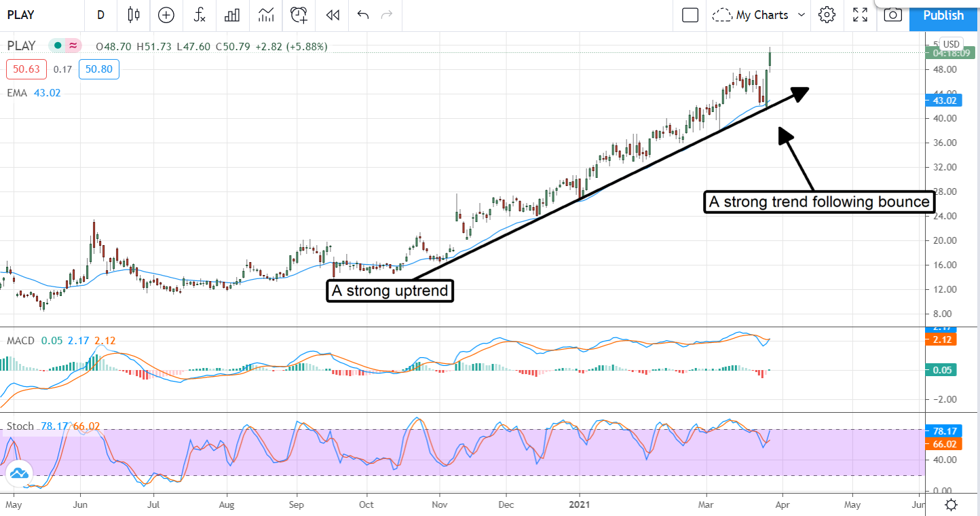Click the Sep label on time axis

pyautogui.click(x=297, y=505)
